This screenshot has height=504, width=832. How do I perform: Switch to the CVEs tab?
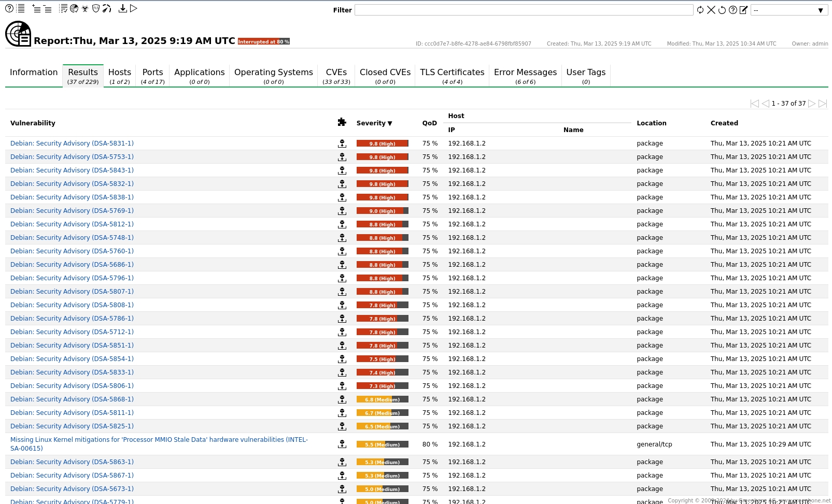point(336,76)
